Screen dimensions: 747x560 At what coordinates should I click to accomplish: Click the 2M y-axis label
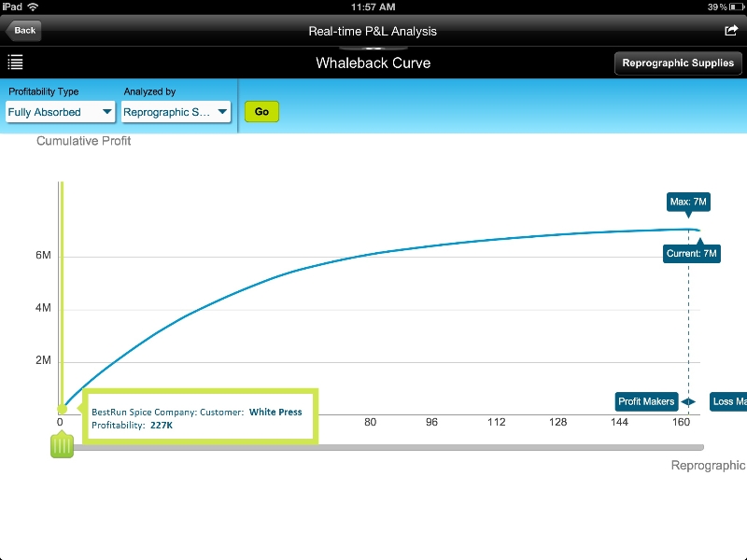pyautogui.click(x=43, y=360)
